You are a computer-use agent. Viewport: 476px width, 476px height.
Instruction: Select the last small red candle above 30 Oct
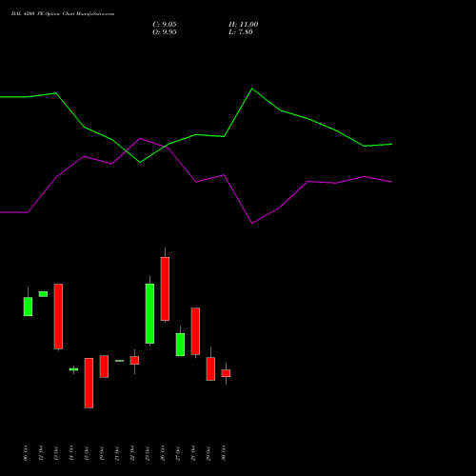point(226,373)
